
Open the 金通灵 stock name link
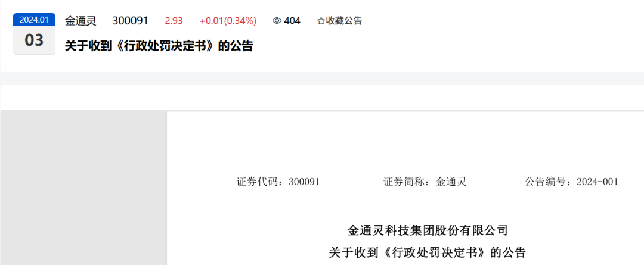tap(80, 21)
